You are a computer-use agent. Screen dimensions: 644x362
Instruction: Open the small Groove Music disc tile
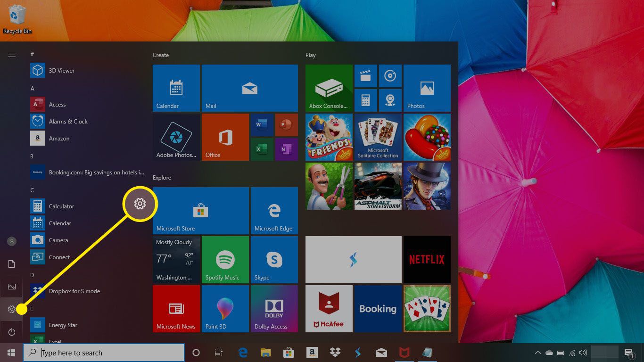390,75
